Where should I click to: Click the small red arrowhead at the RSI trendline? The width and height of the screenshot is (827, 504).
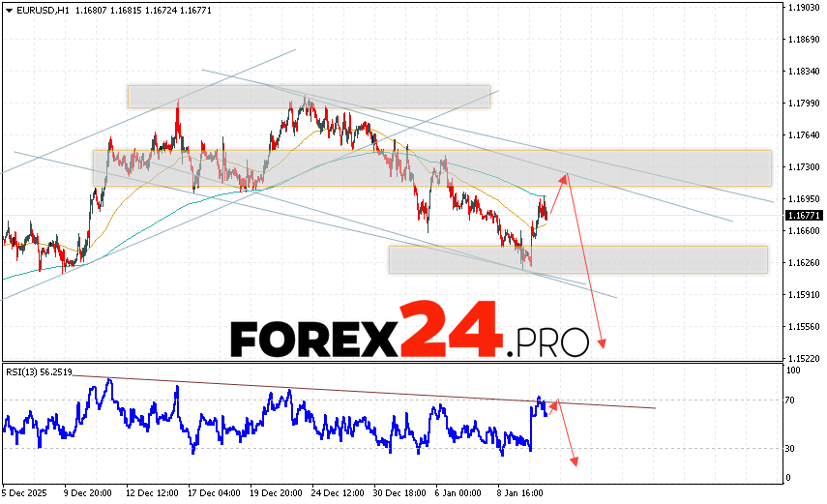(x=553, y=405)
